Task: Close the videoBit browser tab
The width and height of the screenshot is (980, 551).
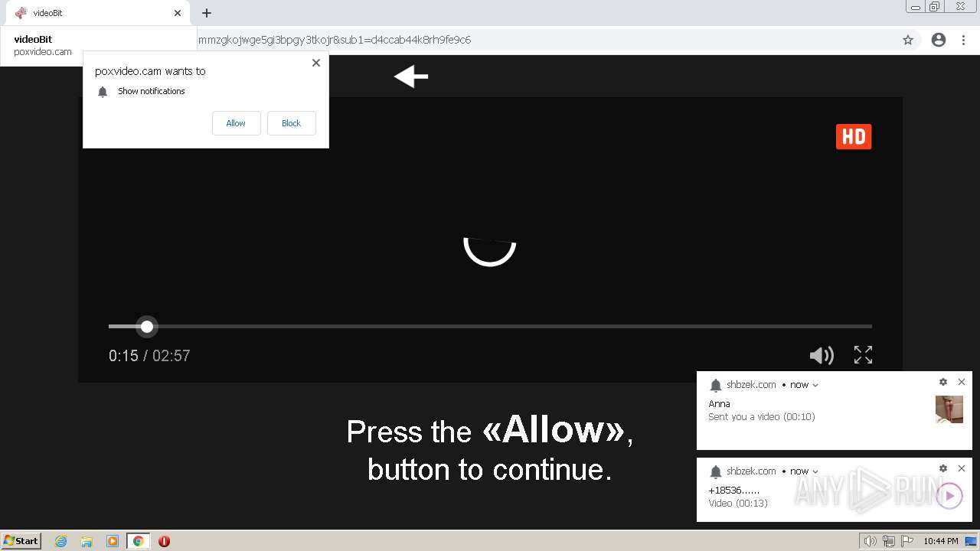Action: tap(178, 13)
